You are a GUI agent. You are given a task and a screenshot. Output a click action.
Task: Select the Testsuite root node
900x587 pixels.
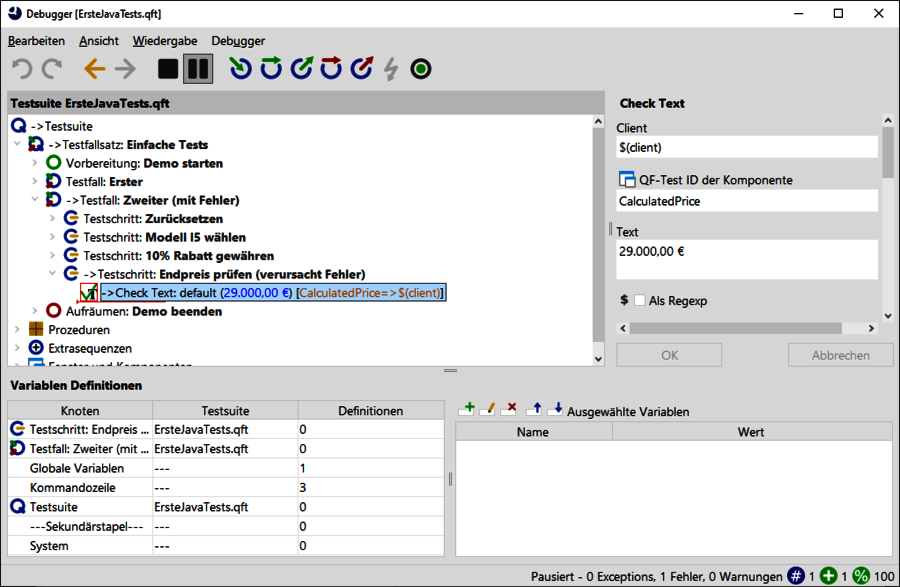(x=62, y=126)
